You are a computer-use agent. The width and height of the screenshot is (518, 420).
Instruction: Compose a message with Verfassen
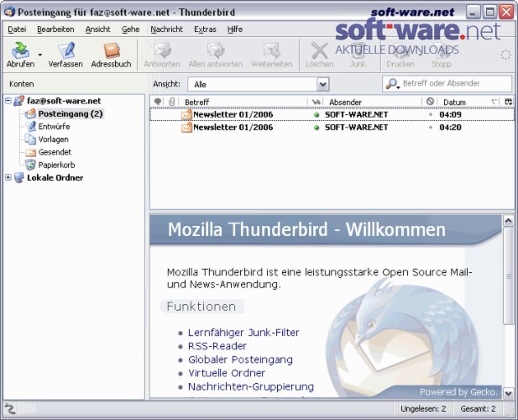[x=65, y=55]
